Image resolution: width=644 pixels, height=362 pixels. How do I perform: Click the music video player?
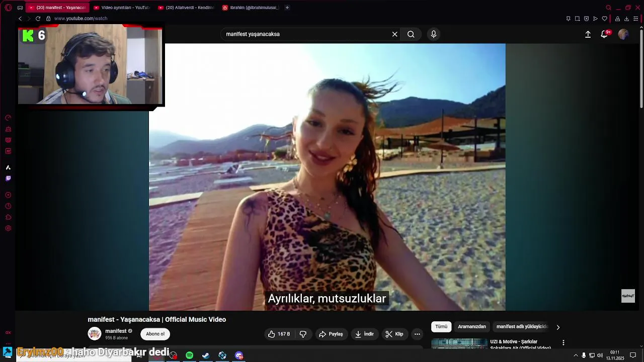tap(327, 177)
